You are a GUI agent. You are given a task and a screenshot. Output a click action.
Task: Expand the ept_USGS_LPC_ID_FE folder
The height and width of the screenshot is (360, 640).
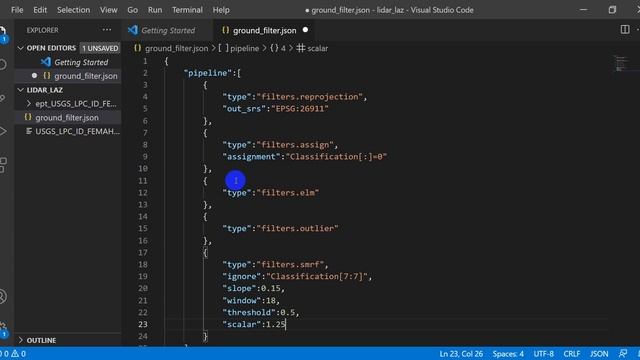click(29, 104)
